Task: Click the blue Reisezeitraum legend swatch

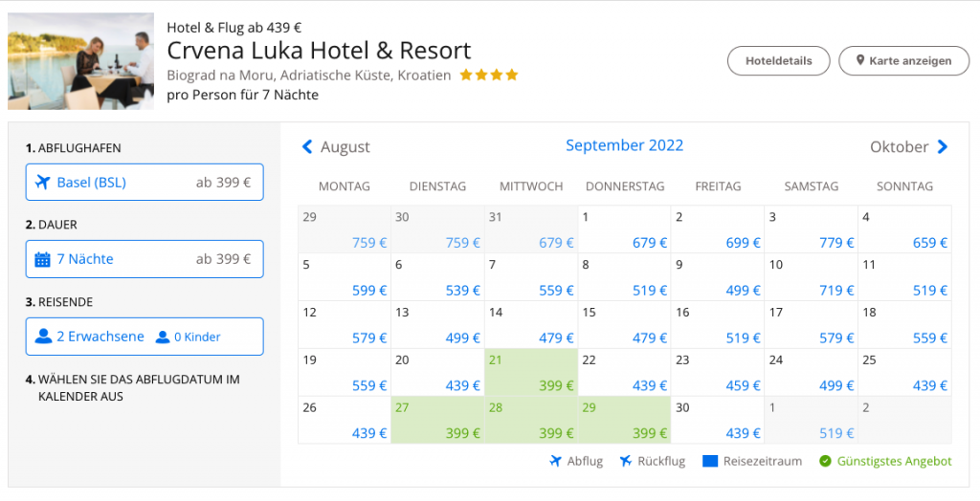Action: pos(710,461)
